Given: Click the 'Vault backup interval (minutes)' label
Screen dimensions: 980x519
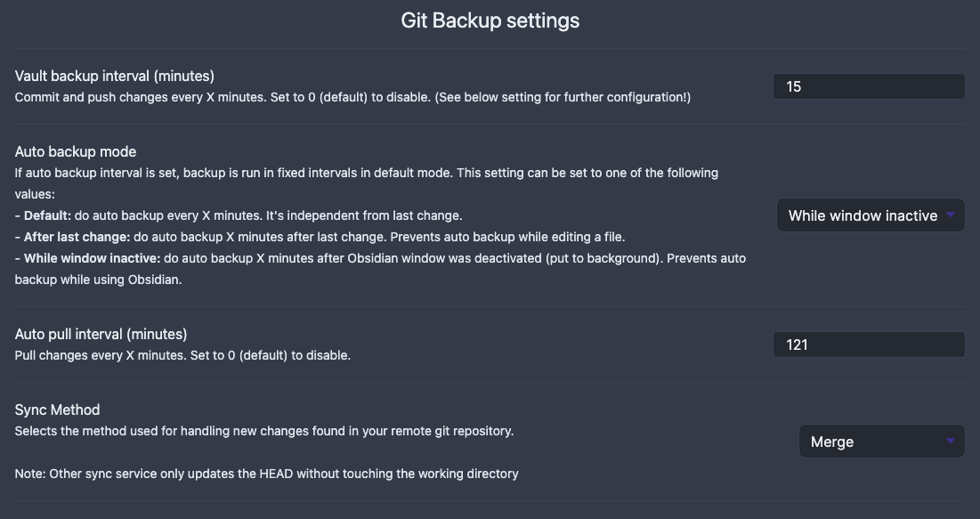Looking at the screenshot, I should pyautogui.click(x=114, y=76).
